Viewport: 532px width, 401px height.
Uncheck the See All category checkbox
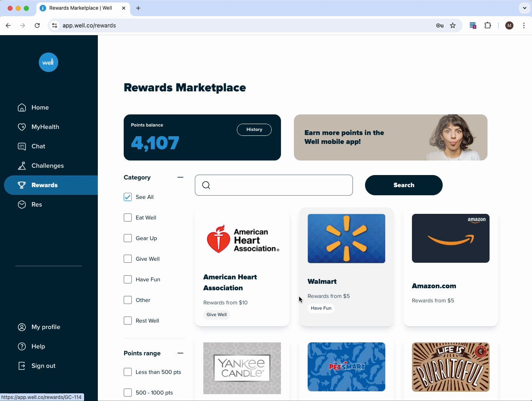tap(128, 197)
